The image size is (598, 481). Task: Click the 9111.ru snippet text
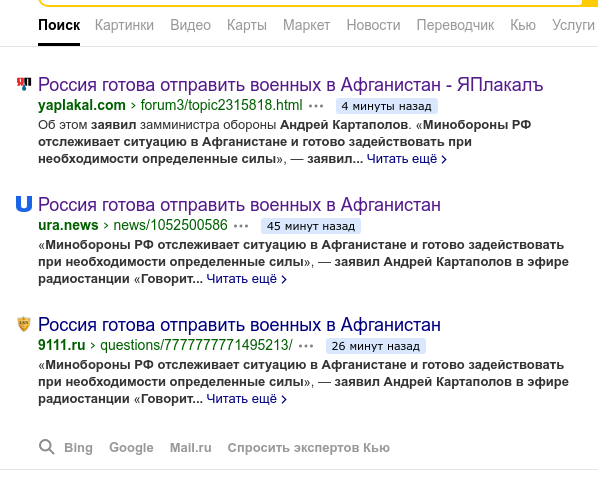(x=303, y=382)
